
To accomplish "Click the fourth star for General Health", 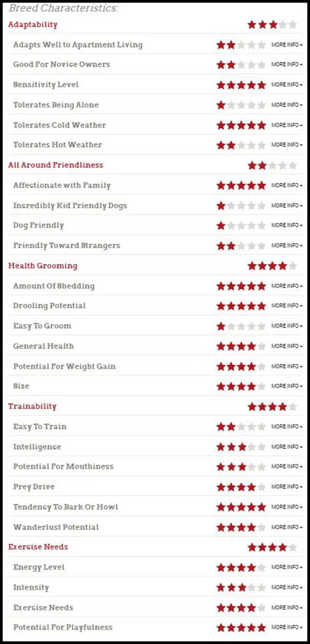I will point(252,346).
